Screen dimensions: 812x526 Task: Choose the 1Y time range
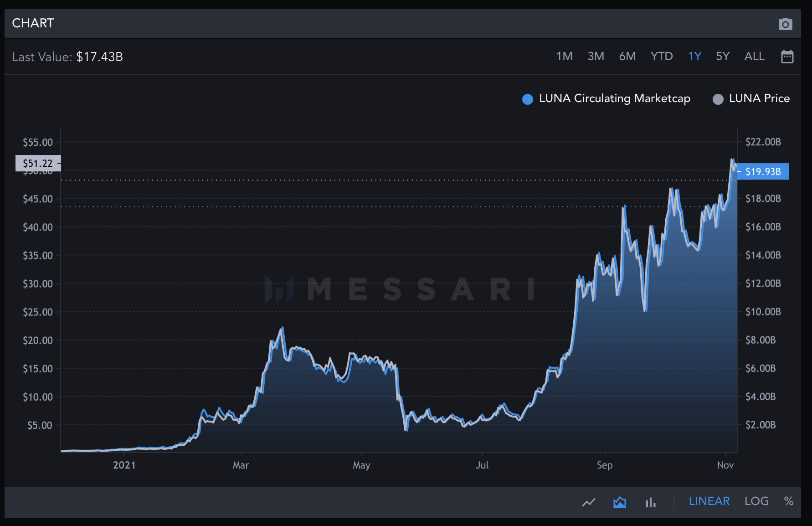pyautogui.click(x=694, y=57)
